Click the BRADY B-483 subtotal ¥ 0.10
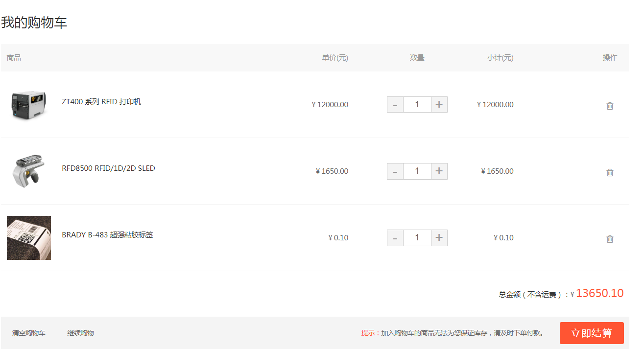 (503, 238)
